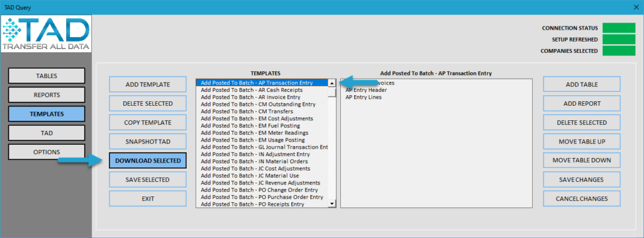Viewport: 644px width, 238px height.
Task: Select Add Posted To Batch - EM Cost Adjustments
Action: click(262, 118)
